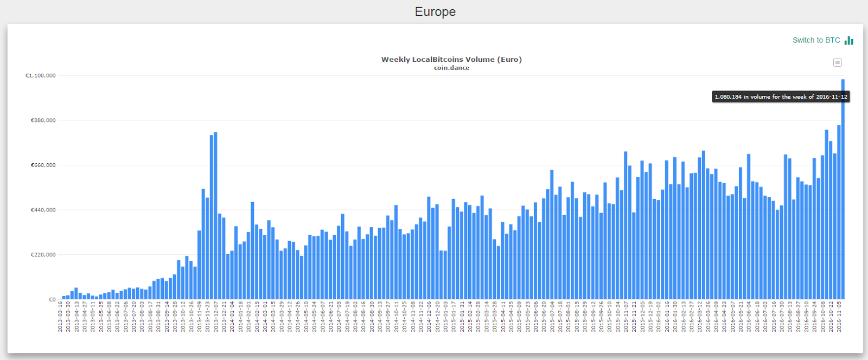Click the coin.dance subtitle text
868x360 pixels.
coord(451,68)
